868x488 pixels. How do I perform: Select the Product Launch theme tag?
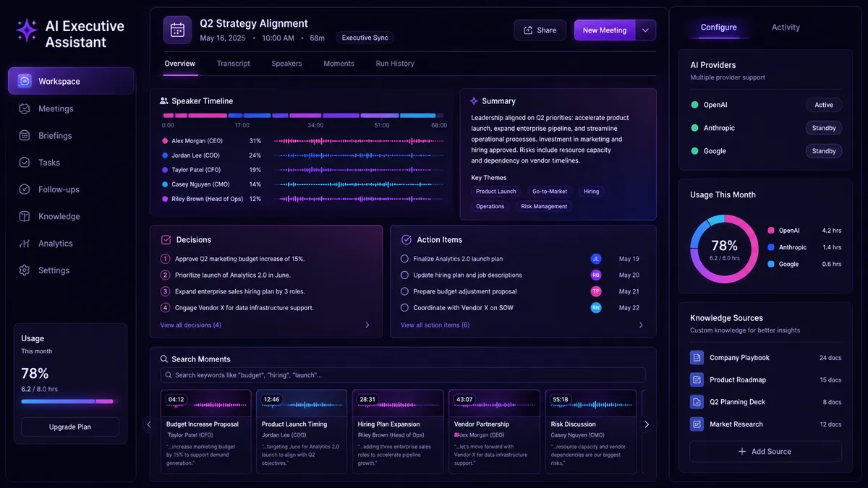pos(496,192)
